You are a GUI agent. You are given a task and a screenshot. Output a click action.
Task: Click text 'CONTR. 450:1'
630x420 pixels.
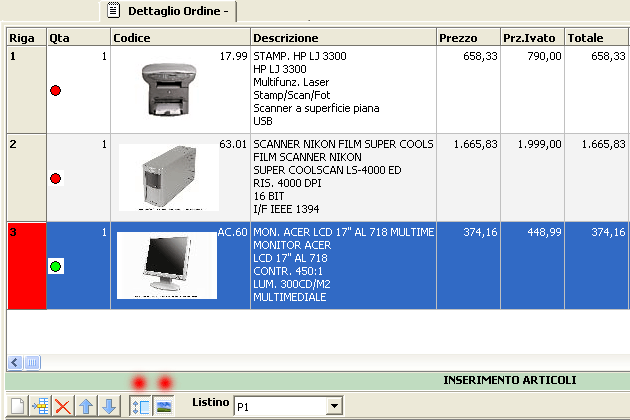point(288,271)
